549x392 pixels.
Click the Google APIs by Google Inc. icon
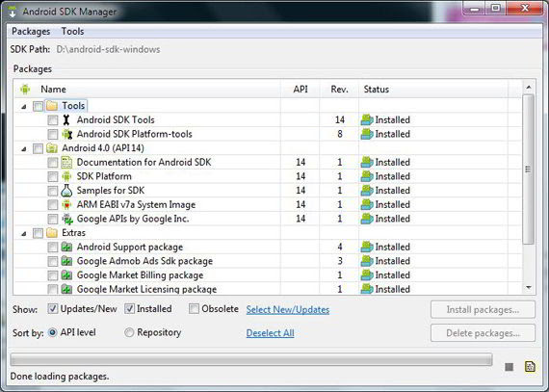[67, 219]
